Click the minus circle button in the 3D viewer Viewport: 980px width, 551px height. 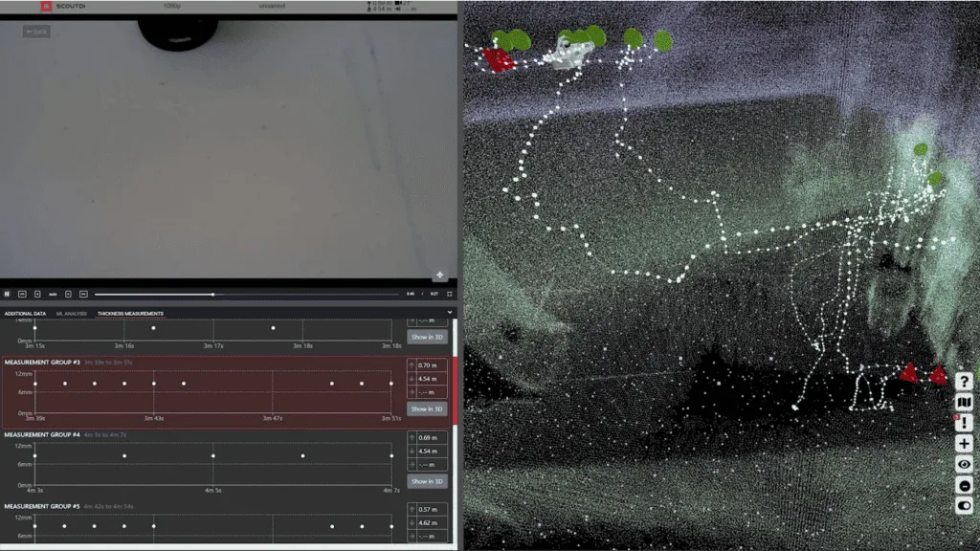click(x=964, y=485)
